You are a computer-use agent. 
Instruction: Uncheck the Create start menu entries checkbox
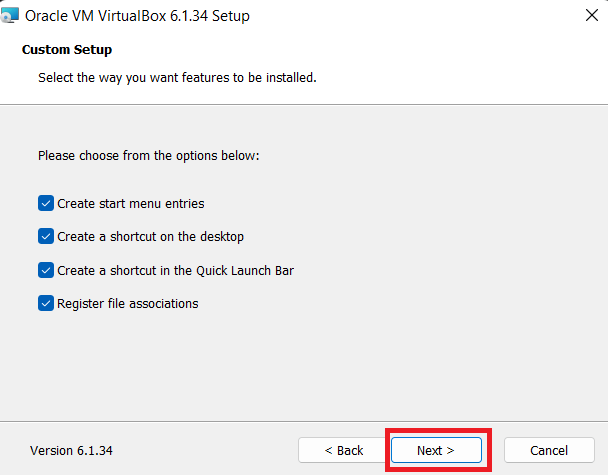click(x=46, y=203)
